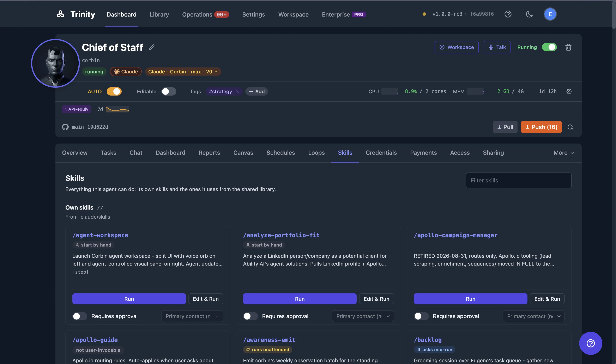Viewport: 616px width, 364px height.
Task: Click the Pull button
Action: (x=505, y=127)
